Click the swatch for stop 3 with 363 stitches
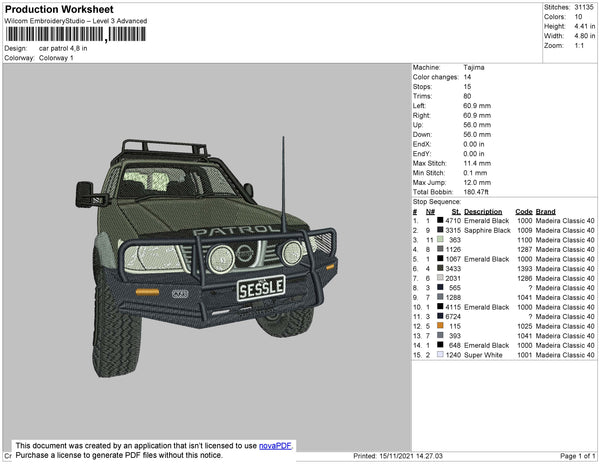The image size is (600, 464). coord(440,239)
